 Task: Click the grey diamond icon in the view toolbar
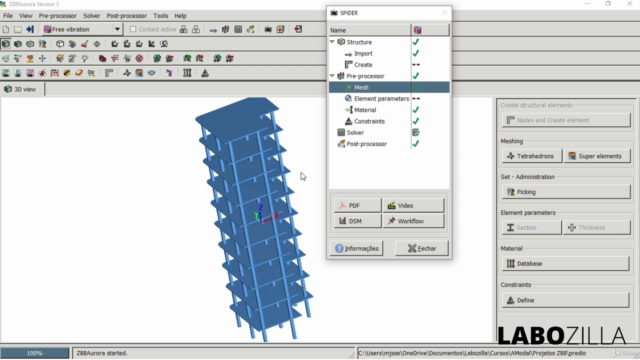pos(97,44)
